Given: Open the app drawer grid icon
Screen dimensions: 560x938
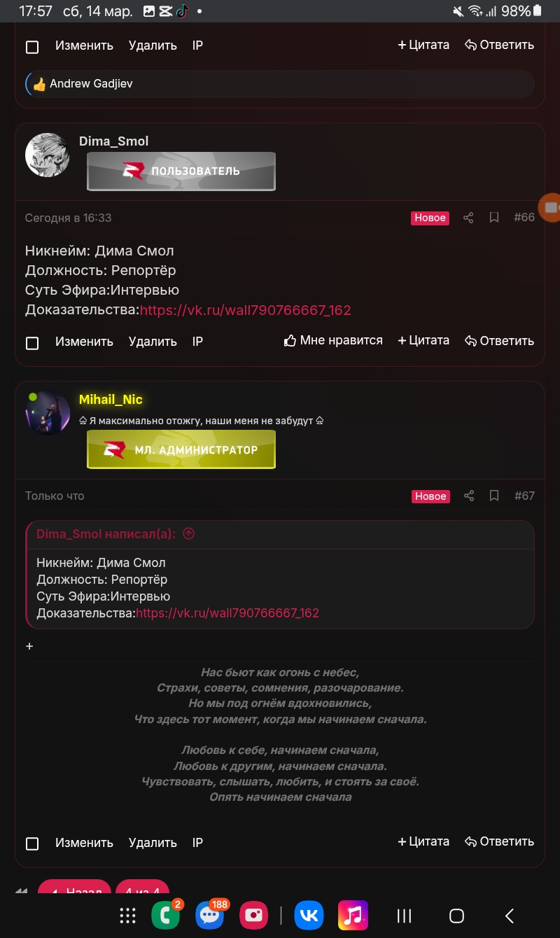Looking at the screenshot, I should click(127, 916).
